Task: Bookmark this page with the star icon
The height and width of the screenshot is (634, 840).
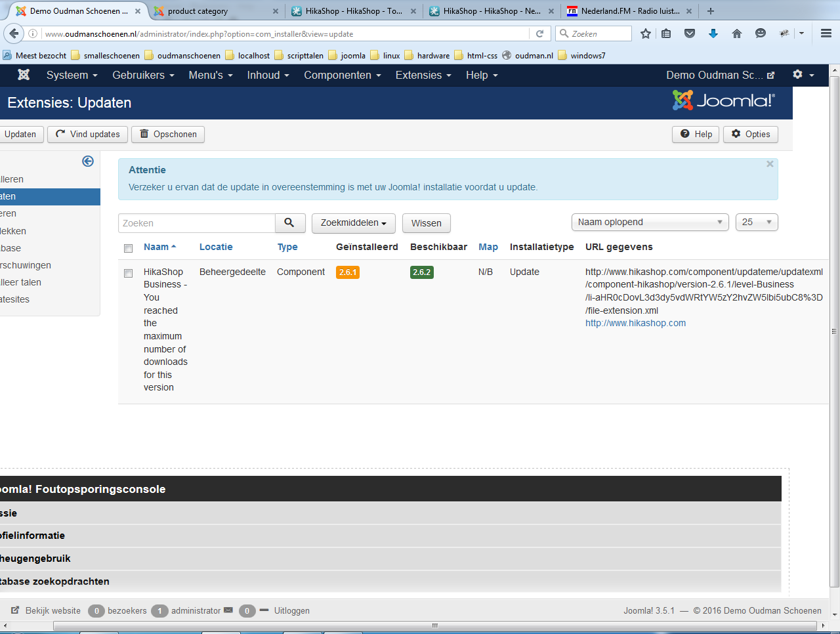Action: point(646,33)
